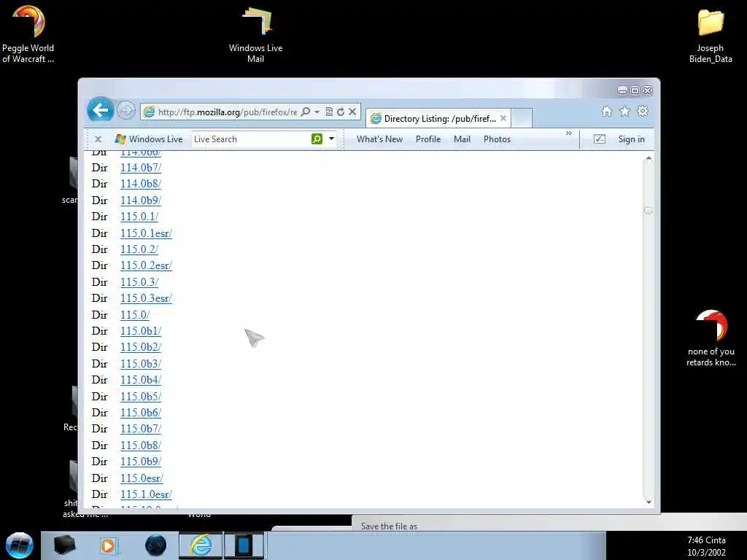Image resolution: width=747 pixels, height=560 pixels.
Task: Open the 115.0b4/ link
Action: (x=141, y=380)
